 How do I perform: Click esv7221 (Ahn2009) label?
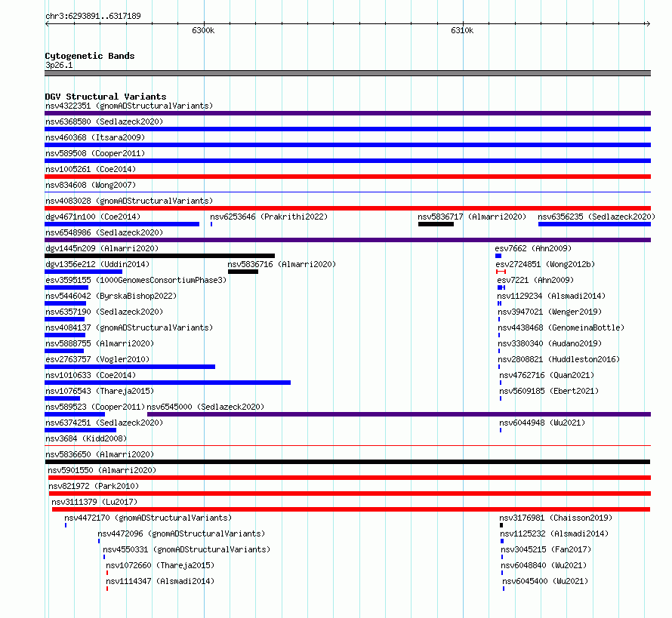pyautogui.click(x=535, y=280)
